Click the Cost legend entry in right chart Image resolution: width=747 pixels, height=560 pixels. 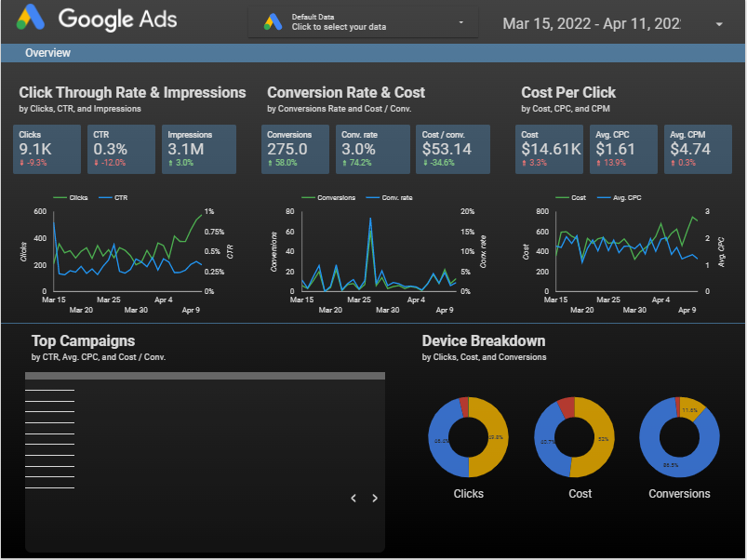point(571,197)
